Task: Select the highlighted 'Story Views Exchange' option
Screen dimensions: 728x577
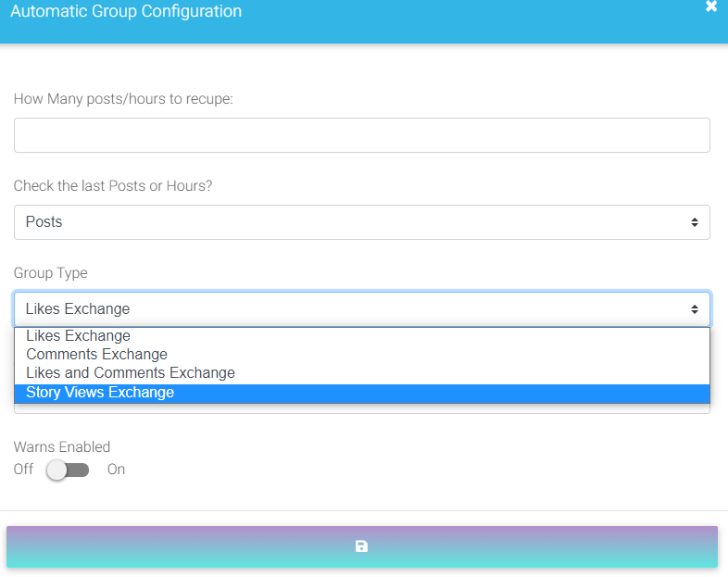Action: (x=100, y=393)
